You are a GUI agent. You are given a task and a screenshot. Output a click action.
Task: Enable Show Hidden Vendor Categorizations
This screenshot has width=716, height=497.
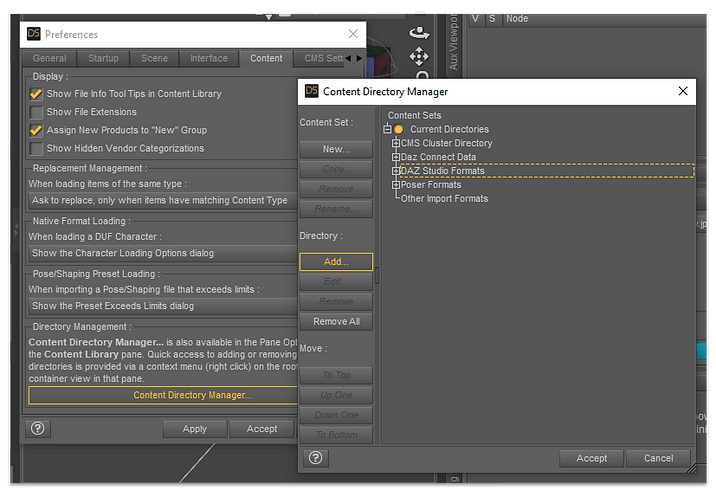(36, 149)
